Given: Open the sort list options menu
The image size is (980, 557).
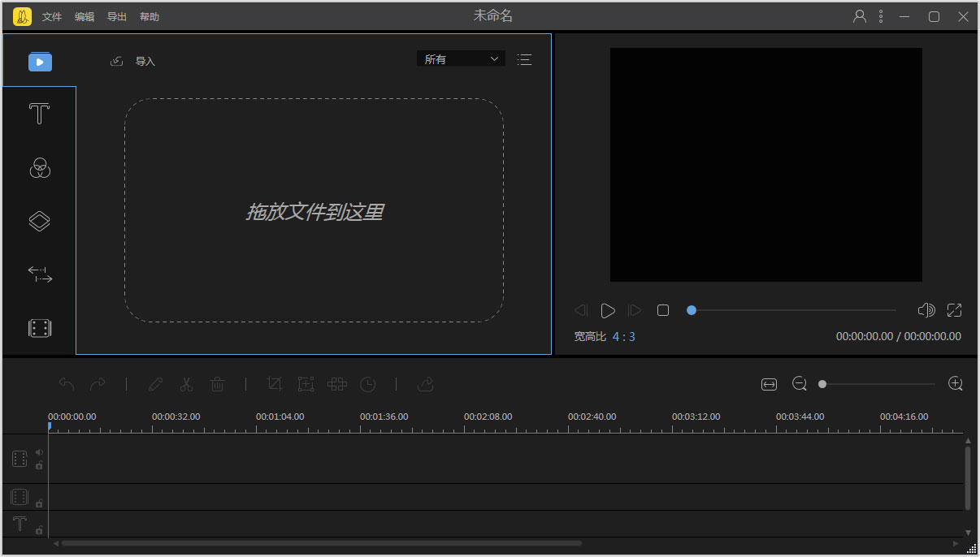Looking at the screenshot, I should tap(524, 59).
